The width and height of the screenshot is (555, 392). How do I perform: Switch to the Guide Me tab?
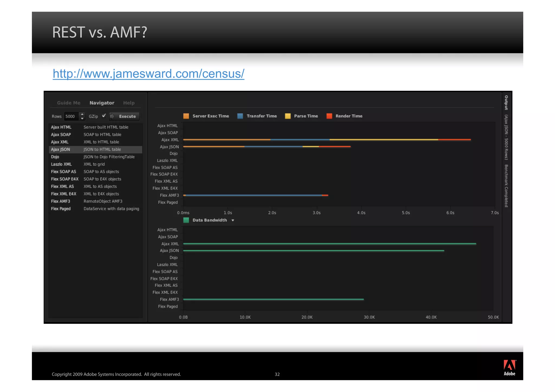click(69, 103)
